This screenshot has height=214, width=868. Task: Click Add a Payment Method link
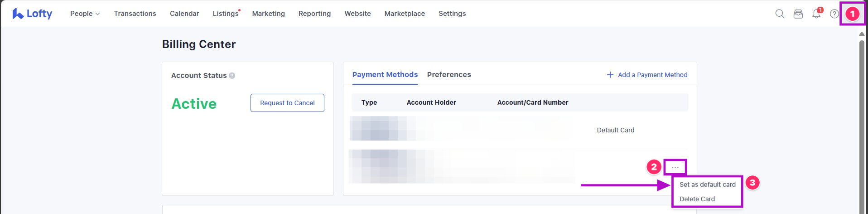647,75
